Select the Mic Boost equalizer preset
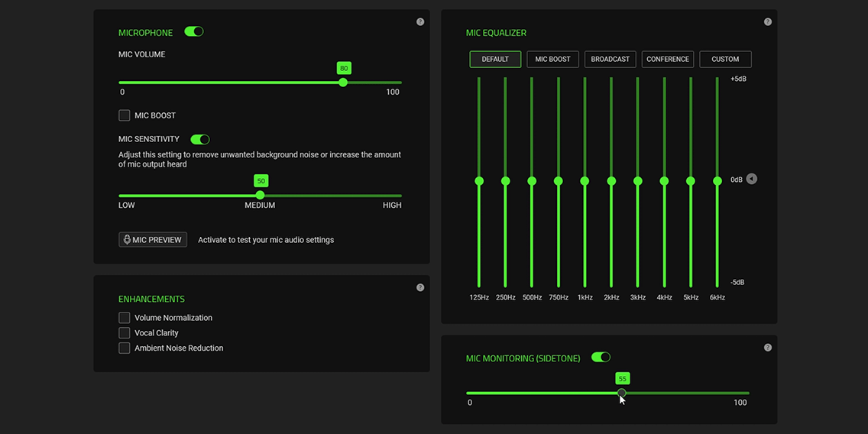The height and width of the screenshot is (434, 868). tap(552, 60)
